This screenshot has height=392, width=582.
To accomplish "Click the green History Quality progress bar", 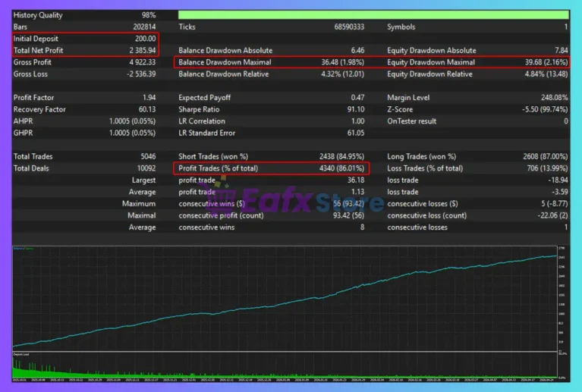I will click(373, 15).
